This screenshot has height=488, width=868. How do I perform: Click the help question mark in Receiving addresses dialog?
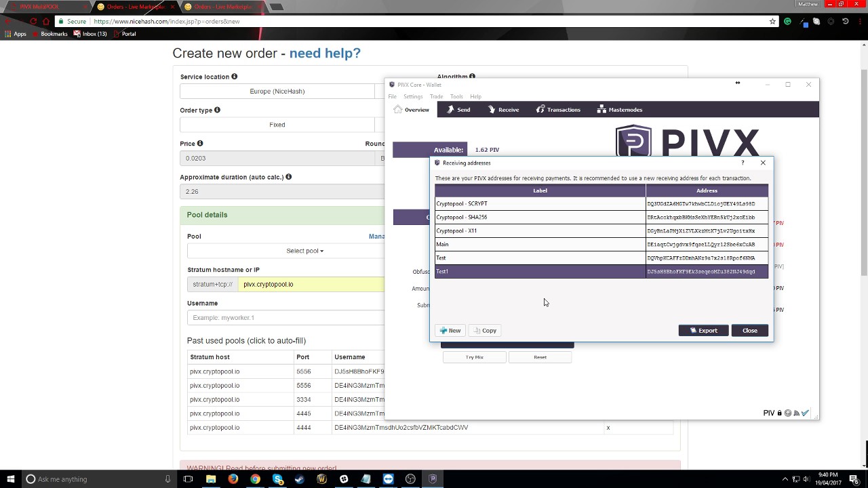coord(743,163)
